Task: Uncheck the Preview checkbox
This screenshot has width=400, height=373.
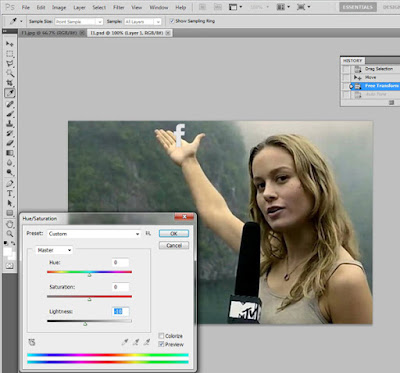Action: coord(161,344)
